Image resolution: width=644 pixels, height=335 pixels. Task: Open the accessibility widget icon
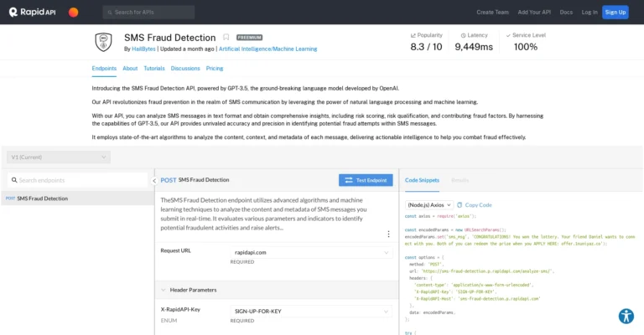[626, 316]
